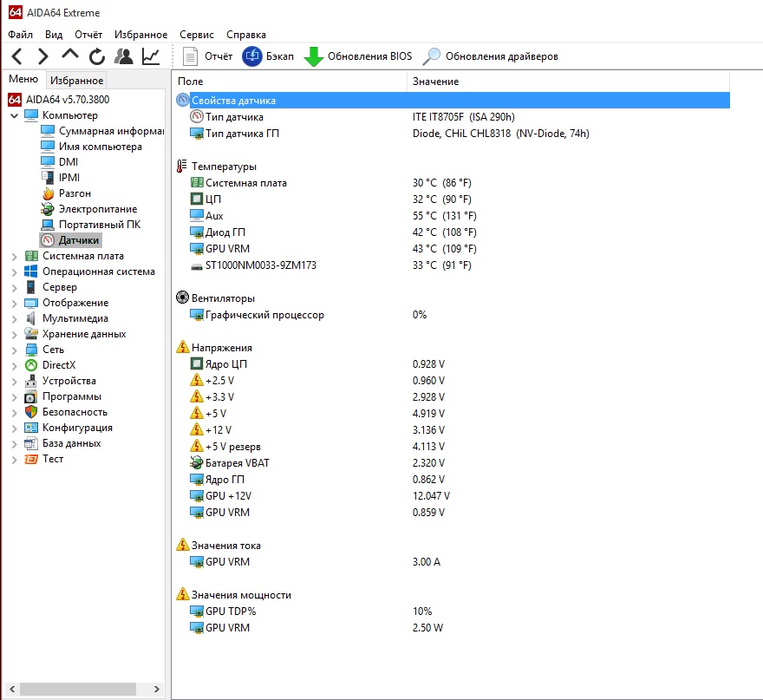Expand the Хранение данных tree node
This screenshot has height=700, width=763.
[x=14, y=335]
